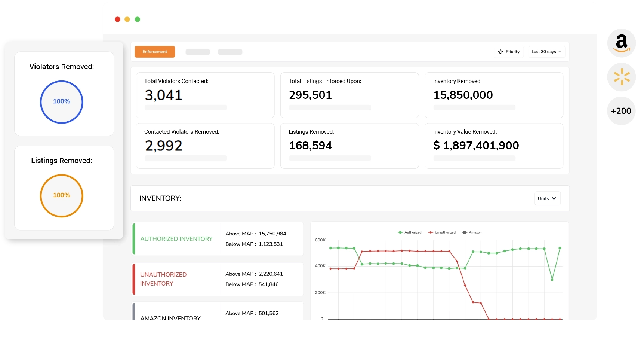Open the +200 marketplaces badge
The image size is (644, 338).
tap(621, 111)
